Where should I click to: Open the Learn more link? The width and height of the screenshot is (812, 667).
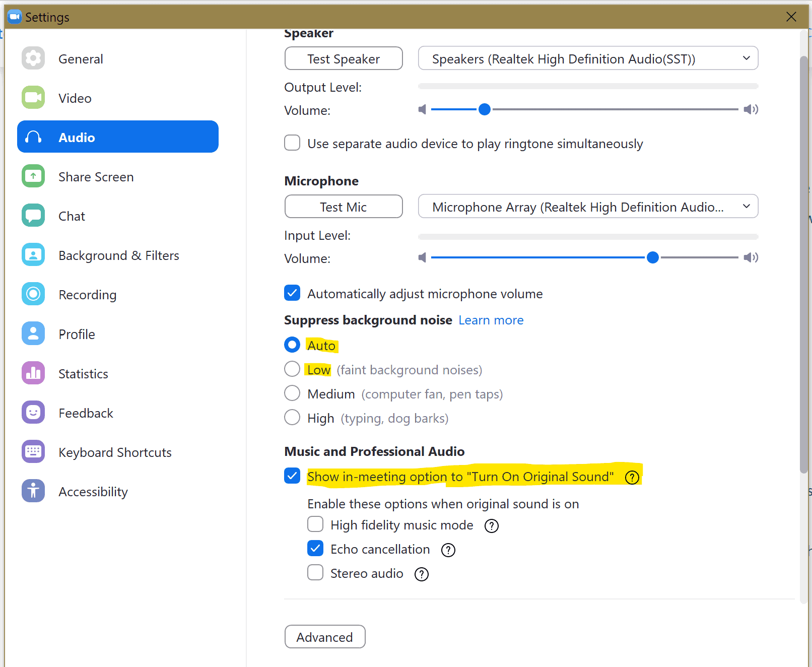(491, 320)
